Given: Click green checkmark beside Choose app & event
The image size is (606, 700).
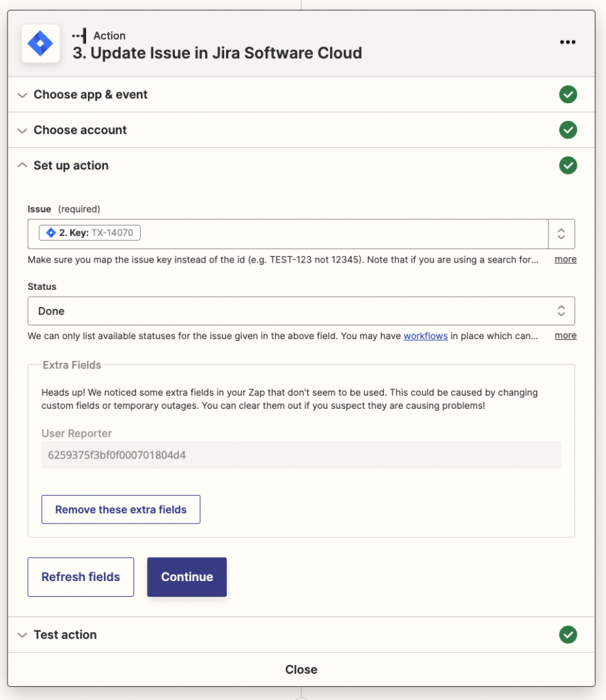Looking at the screenshot, I should tap(568, 94).
